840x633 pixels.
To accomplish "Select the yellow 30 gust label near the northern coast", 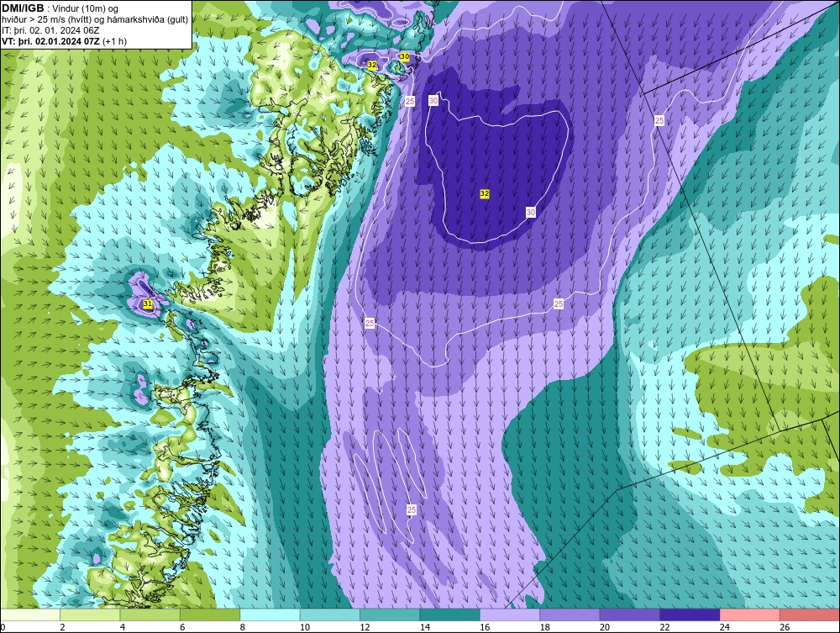I will pos(405,57).
